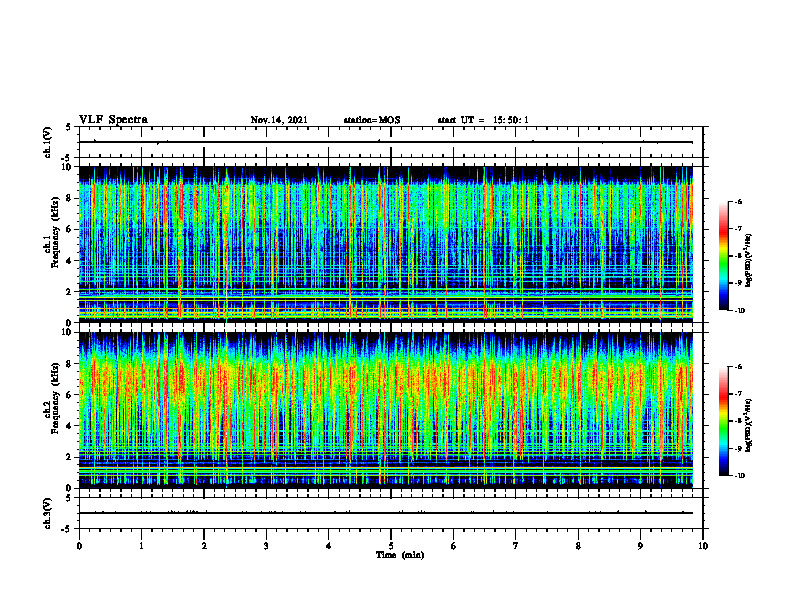This screenshot has width=792, height=612.
Task: Click the "4" kHz tick of ch.1 panel
Action: pos(70,261)
